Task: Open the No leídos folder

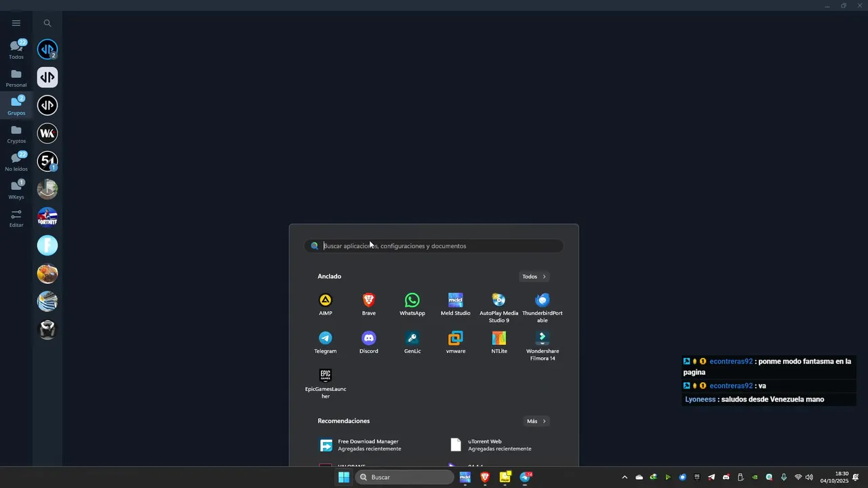Action: (16, 162)
